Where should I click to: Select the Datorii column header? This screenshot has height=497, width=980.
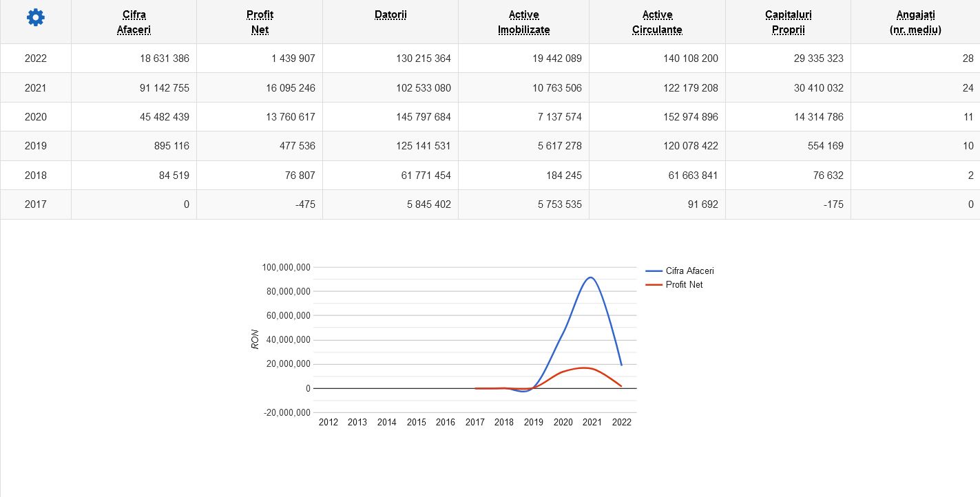[390, 14]
